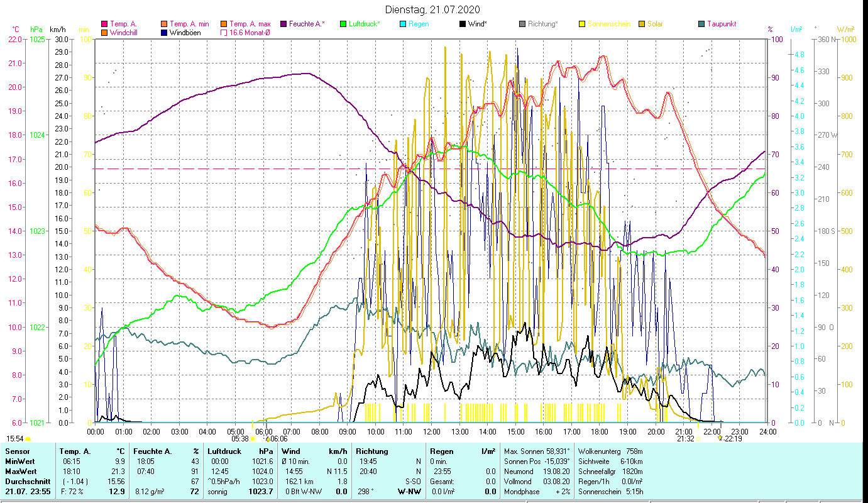Click the yellow marker beside 15:54

(28, 439)
